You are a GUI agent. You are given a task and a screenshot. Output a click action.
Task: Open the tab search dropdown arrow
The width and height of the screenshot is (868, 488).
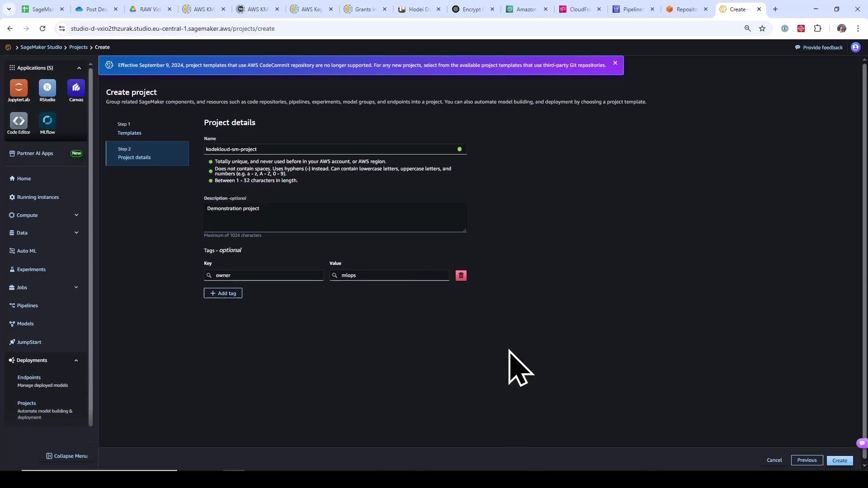pyautogui.click(x=9, y=9)
